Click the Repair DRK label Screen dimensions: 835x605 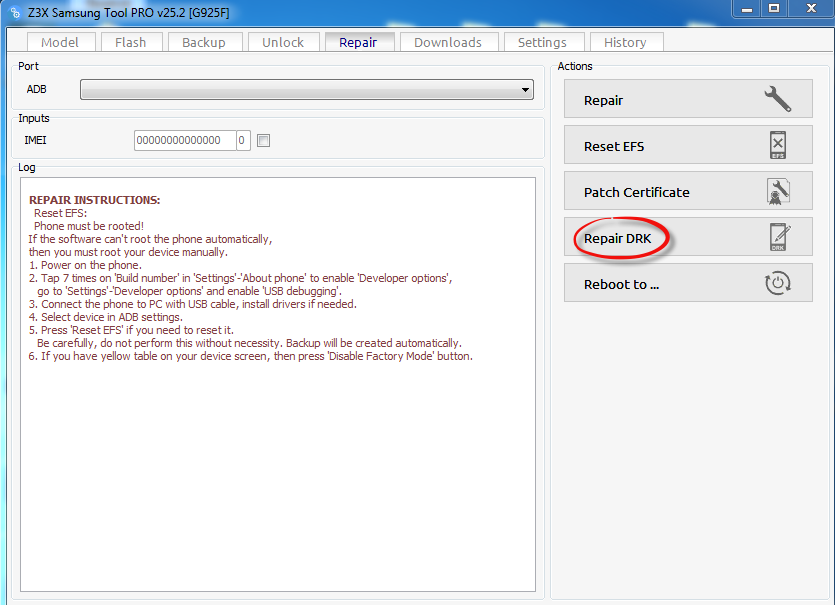(x=617, y=239)
